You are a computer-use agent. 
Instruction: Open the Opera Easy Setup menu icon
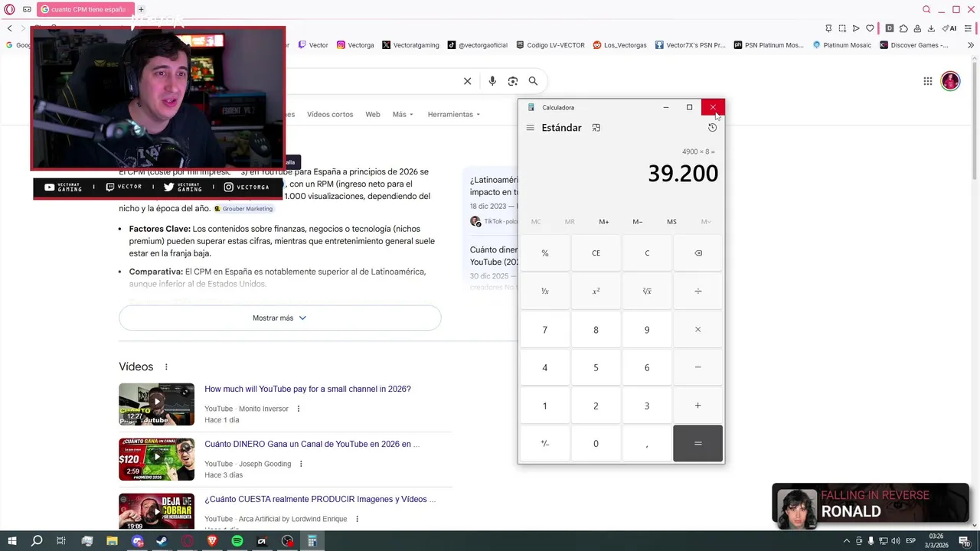[x=966, y=28]
